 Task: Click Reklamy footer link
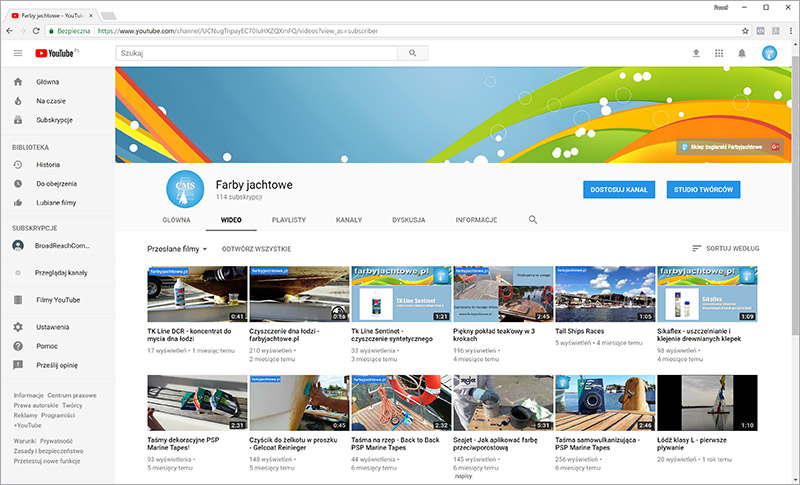pyautogui.click(x=26, y=415)
